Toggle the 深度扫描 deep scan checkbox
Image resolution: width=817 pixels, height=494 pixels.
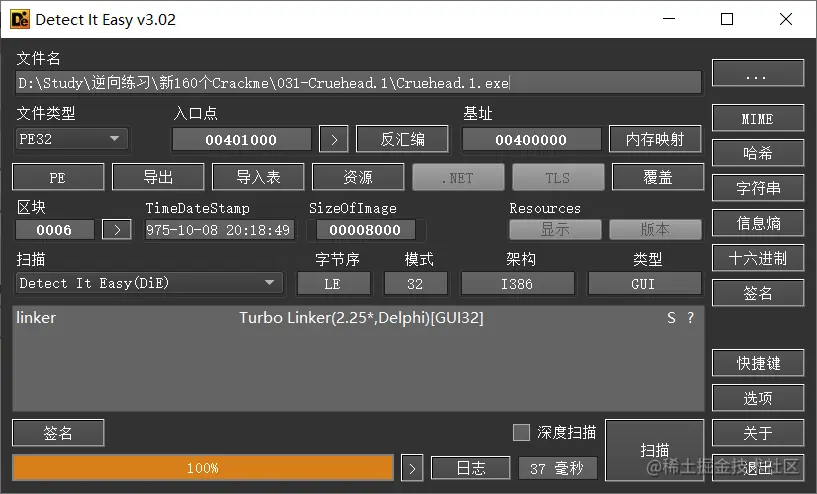click(521, 432)
